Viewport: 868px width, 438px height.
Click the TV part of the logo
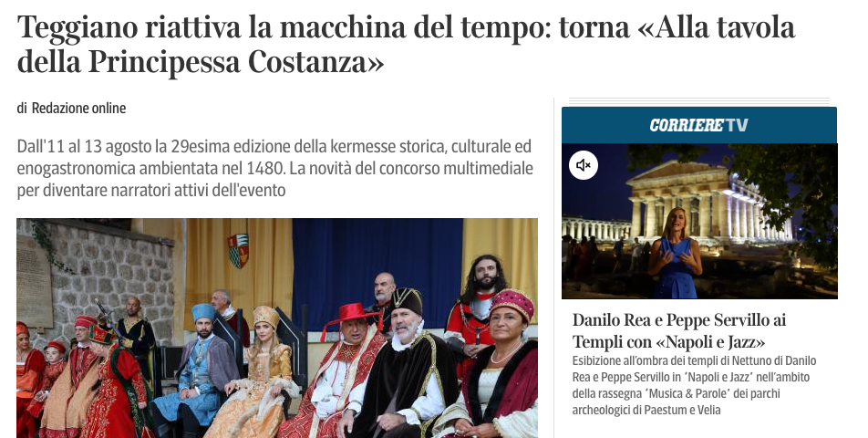737,125
